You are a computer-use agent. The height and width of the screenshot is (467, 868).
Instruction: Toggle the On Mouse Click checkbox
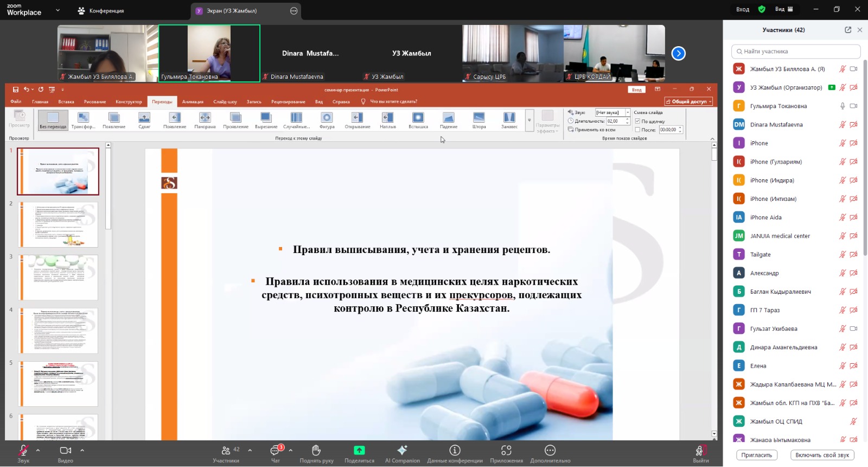point(637,121)
